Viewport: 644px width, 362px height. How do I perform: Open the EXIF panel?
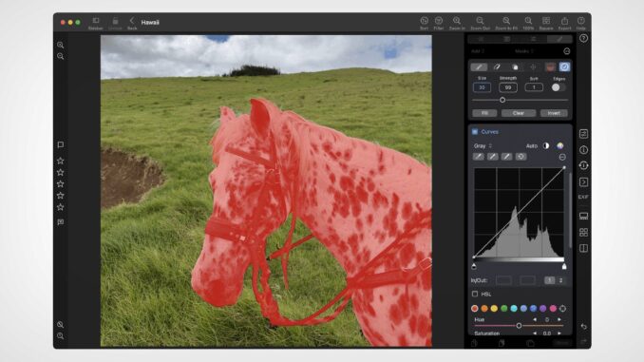click(583, 198)
